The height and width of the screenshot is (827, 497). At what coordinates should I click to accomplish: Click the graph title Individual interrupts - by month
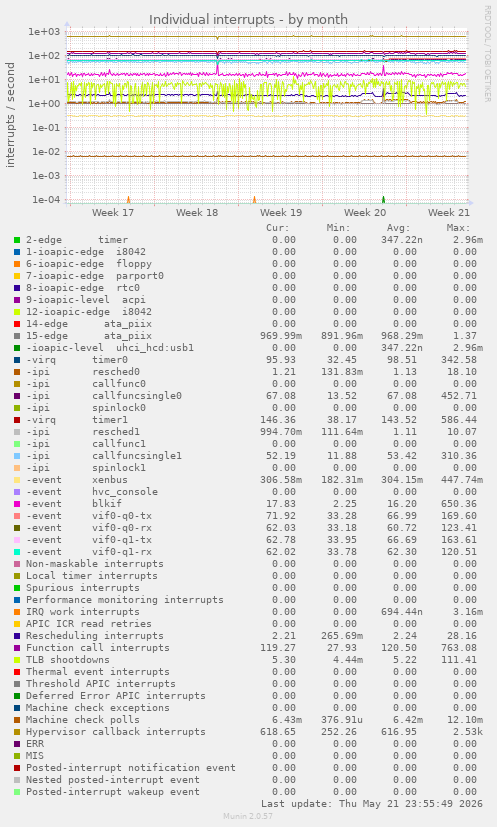pyautogui.click(x=248, y=20)
